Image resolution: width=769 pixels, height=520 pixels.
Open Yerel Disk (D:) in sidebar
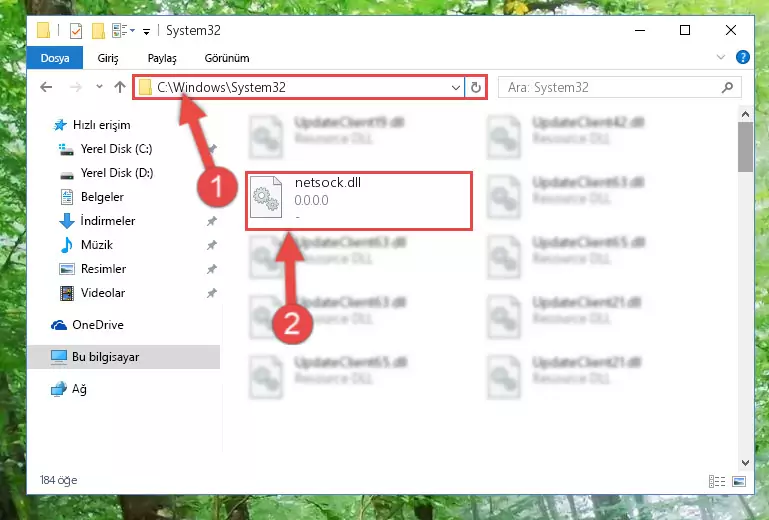pyautogui.click(x=105, y=173)
